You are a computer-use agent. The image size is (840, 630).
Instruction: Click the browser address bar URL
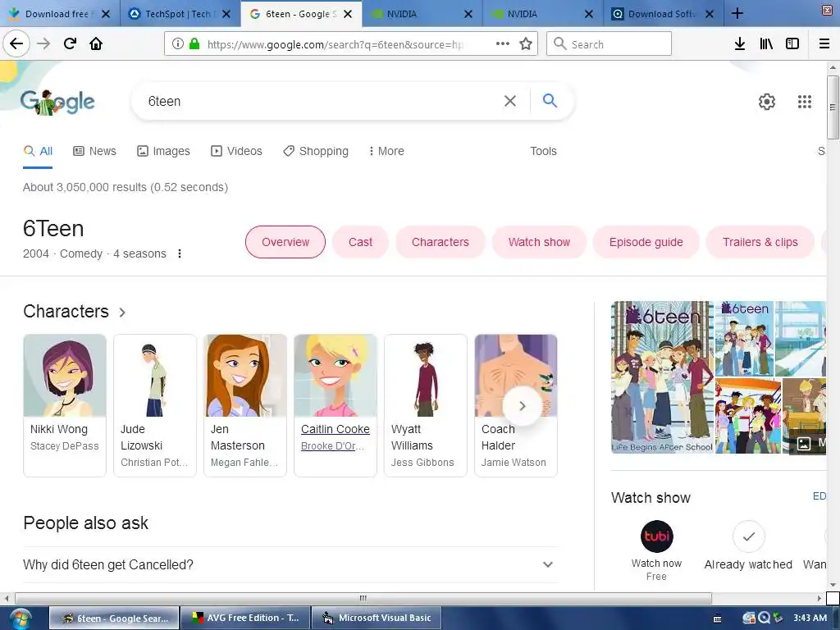(x=336, y=44)
